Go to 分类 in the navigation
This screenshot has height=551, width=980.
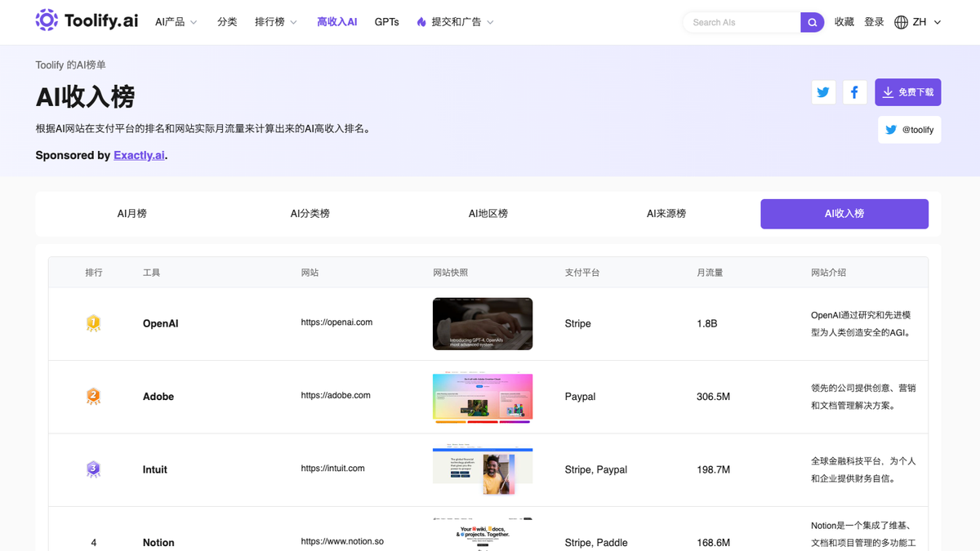pyautogui.click(x=227, y=22)
